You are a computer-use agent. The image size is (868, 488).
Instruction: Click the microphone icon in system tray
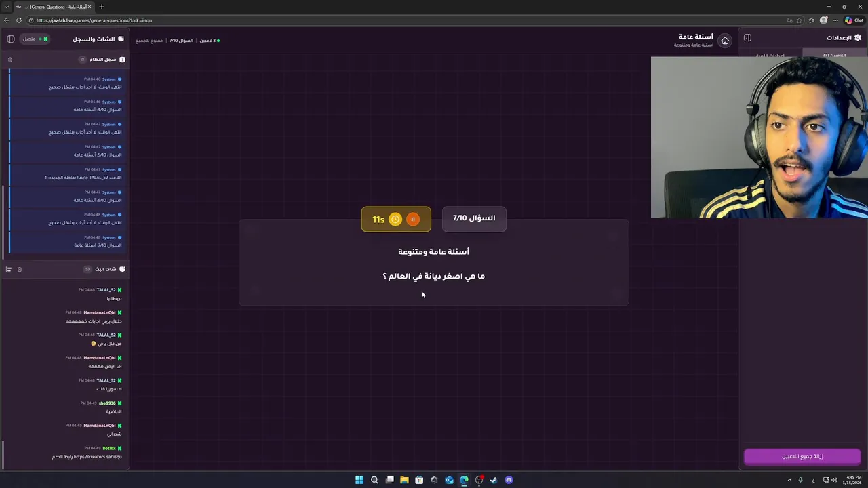pos(800,480)
